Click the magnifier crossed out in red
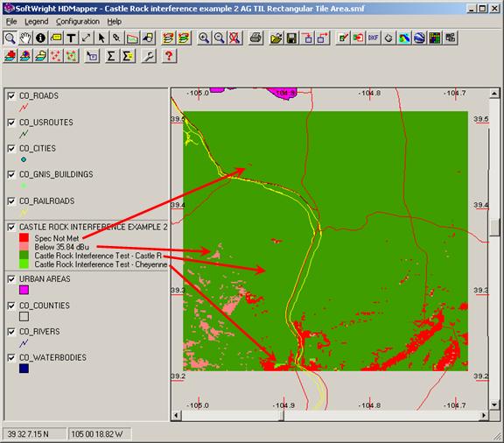This screenshot has height=443, width=504. click(234, 38)
